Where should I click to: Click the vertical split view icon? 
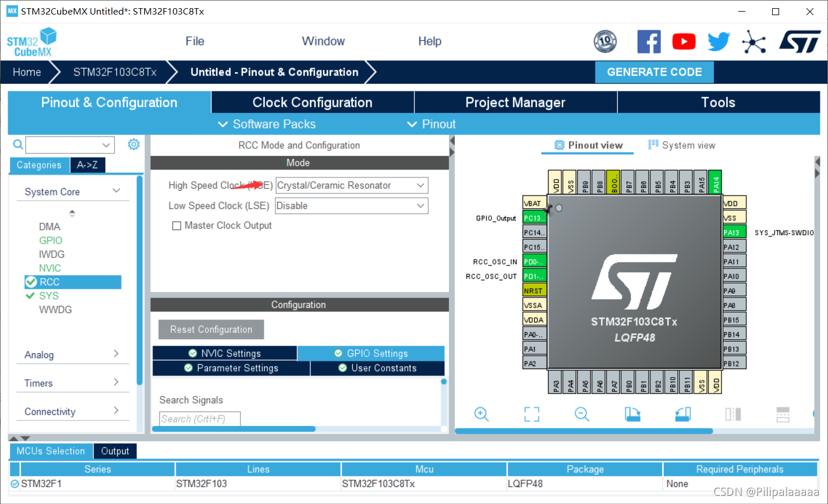[x=733, y=414]
